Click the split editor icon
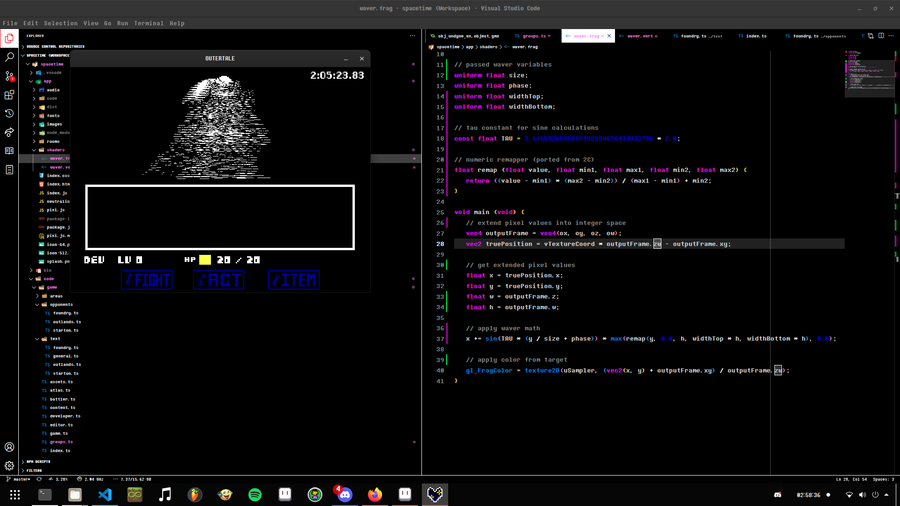900x506 pixels. pos(881,36)
